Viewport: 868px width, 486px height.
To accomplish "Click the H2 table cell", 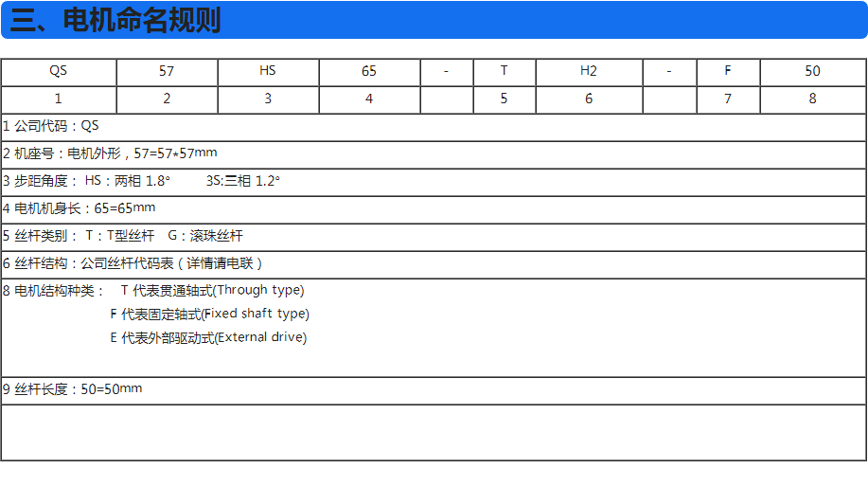I will pos(589,72).
